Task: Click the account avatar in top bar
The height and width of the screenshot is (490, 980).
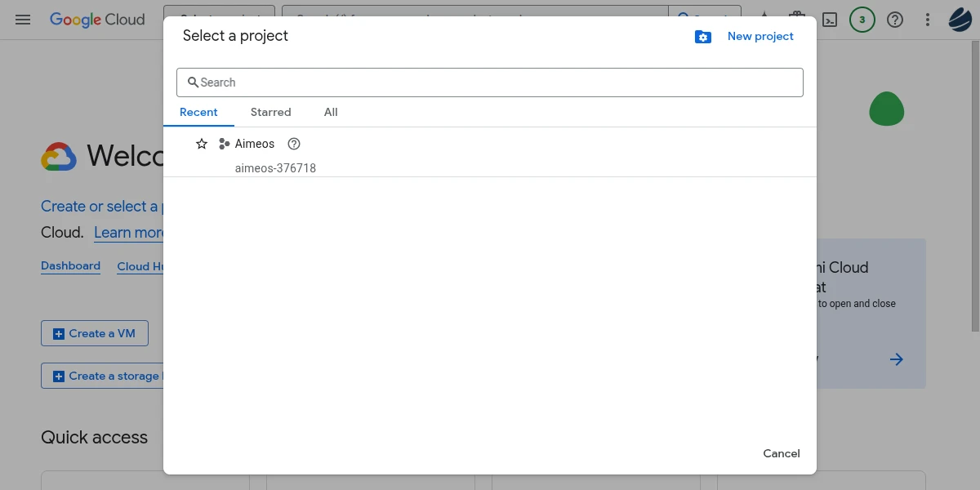Action: coord(960,20)
